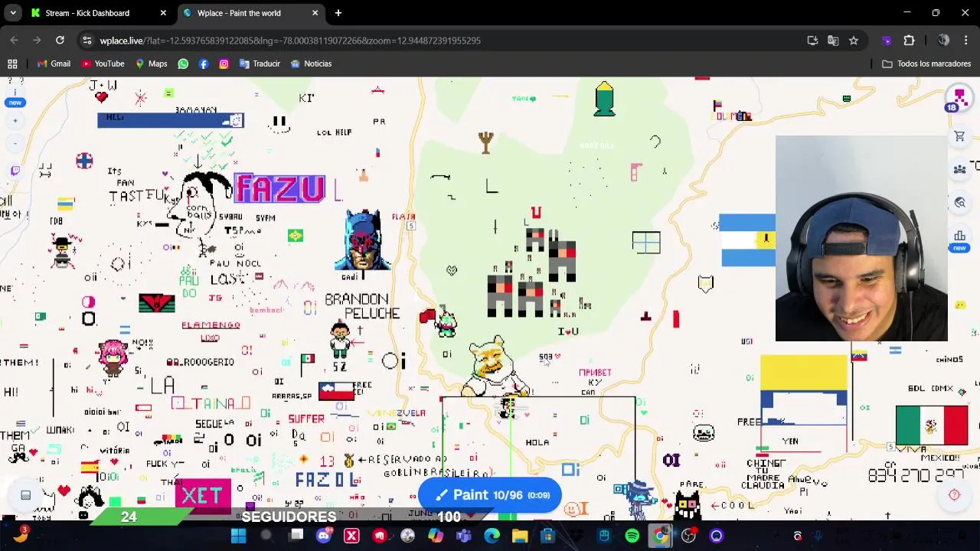Click the location target icon at bottom right

(x=954, y=495)
